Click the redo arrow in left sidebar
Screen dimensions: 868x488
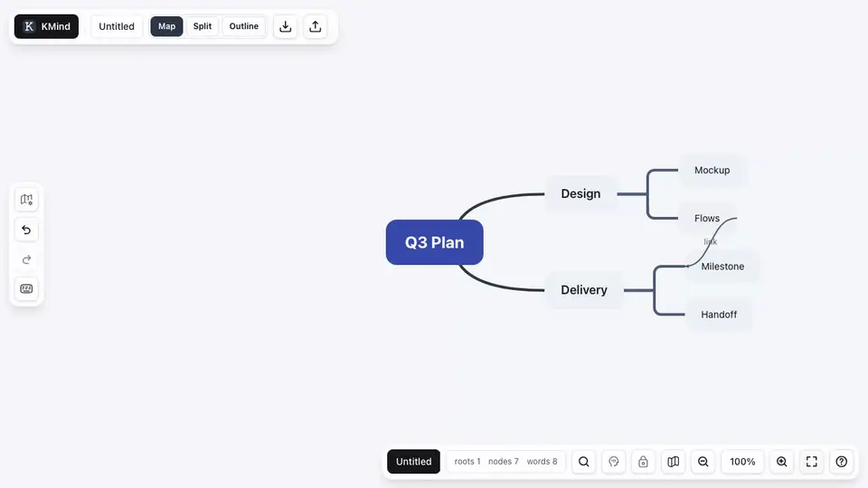pos(26,259)
